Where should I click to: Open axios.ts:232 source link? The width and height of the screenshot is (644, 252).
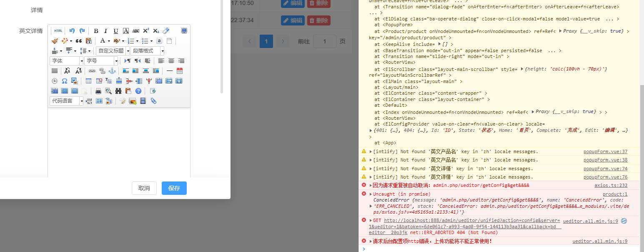pyautogui.click(x=611, y=185)
